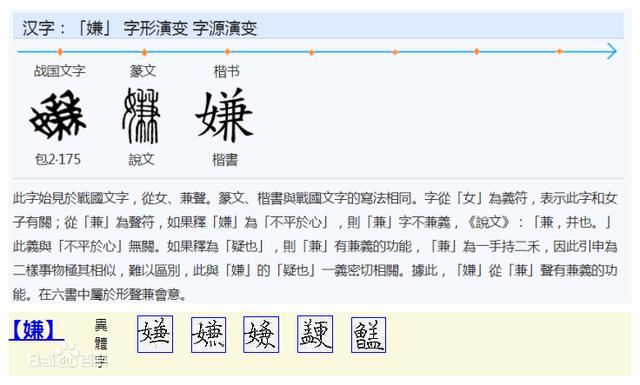
Task: Click the 說文 source label
Action: click(141, 159)
